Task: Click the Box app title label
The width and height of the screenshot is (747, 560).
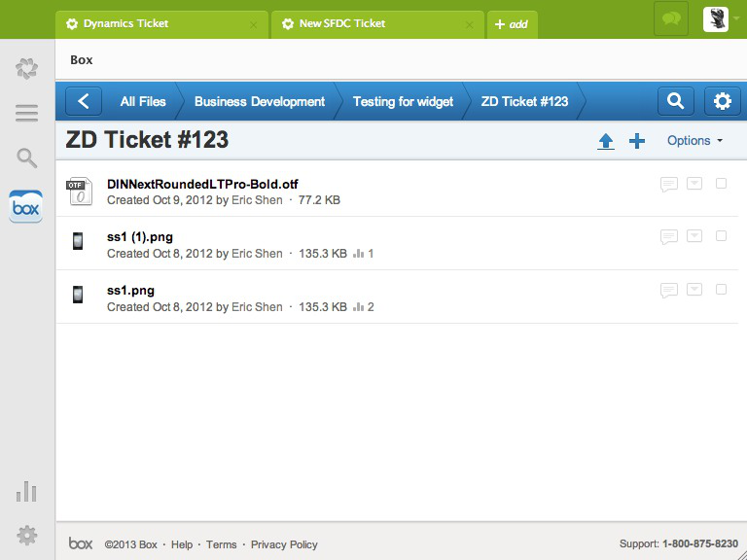Action: 82,59
